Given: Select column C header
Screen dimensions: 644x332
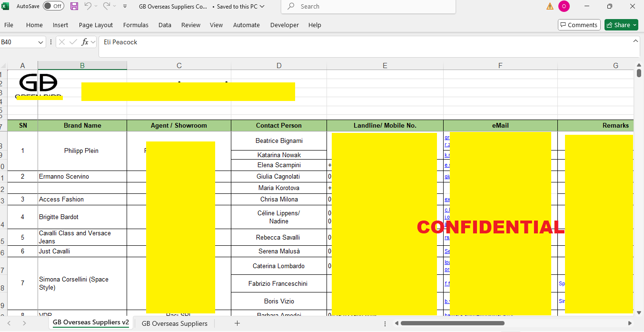Looking at the screenshot, I should click(x=179, y=65).
